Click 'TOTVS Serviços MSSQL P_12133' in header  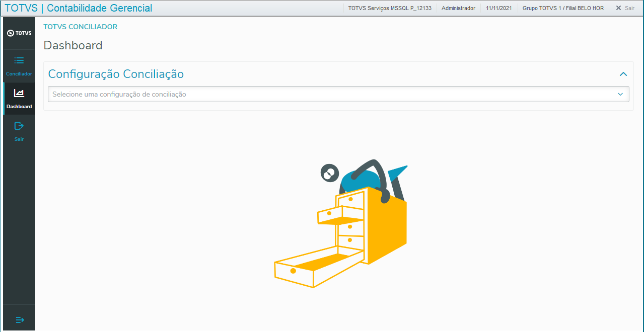[x=390, y=8]
